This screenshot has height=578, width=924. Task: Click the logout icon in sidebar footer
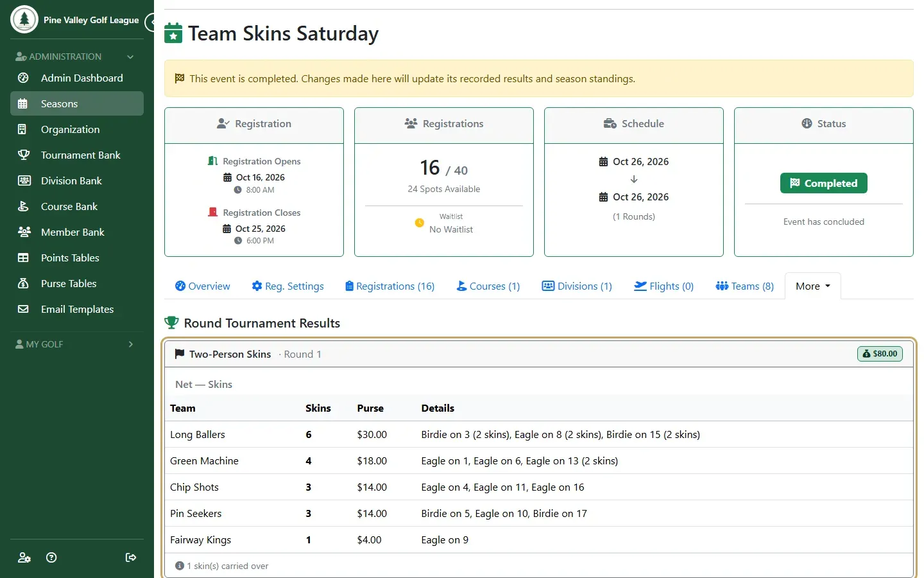[131, 557]
